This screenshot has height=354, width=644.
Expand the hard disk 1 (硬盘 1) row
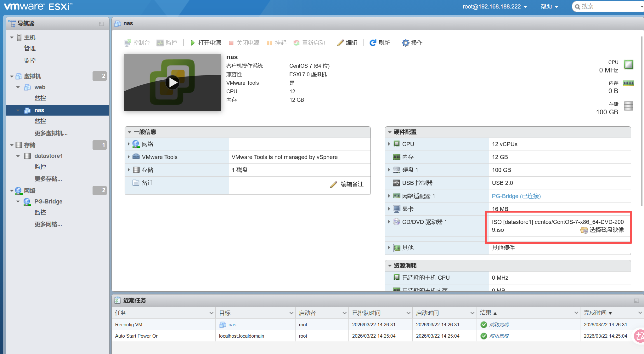[389, 170]
